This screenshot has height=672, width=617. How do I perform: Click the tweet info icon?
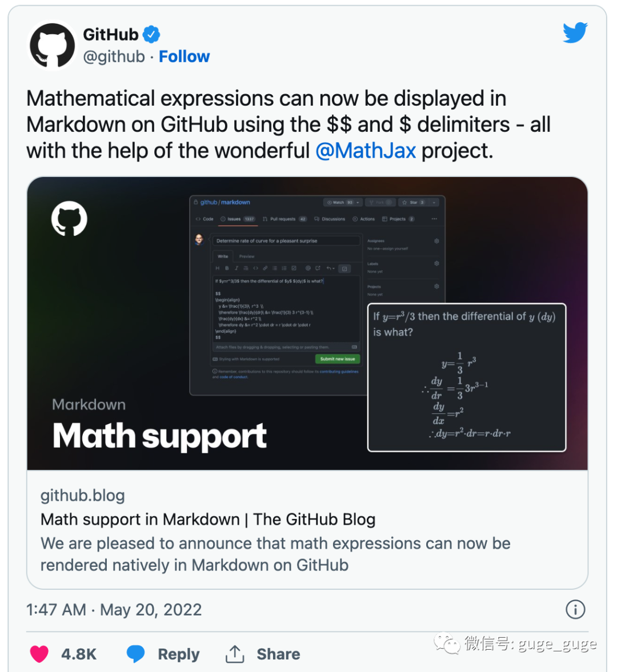[575, 609]
